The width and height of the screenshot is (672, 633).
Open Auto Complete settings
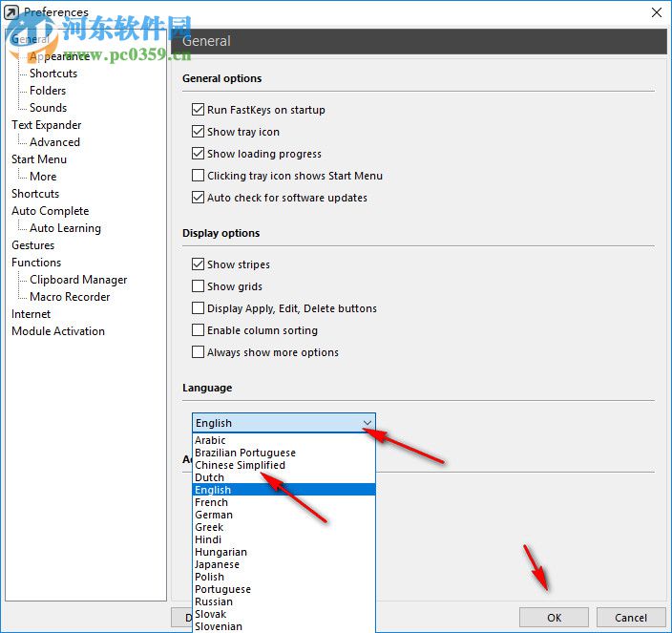pyautogui.click(x=51, y=210)
